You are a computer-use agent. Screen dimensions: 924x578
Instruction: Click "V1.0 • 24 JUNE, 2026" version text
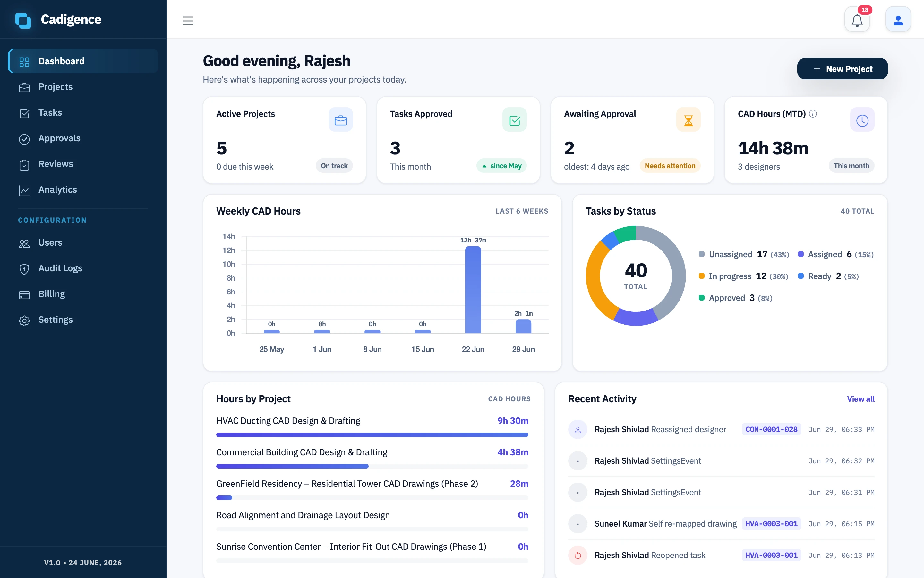pyautogui.click(x=83, y=562)
